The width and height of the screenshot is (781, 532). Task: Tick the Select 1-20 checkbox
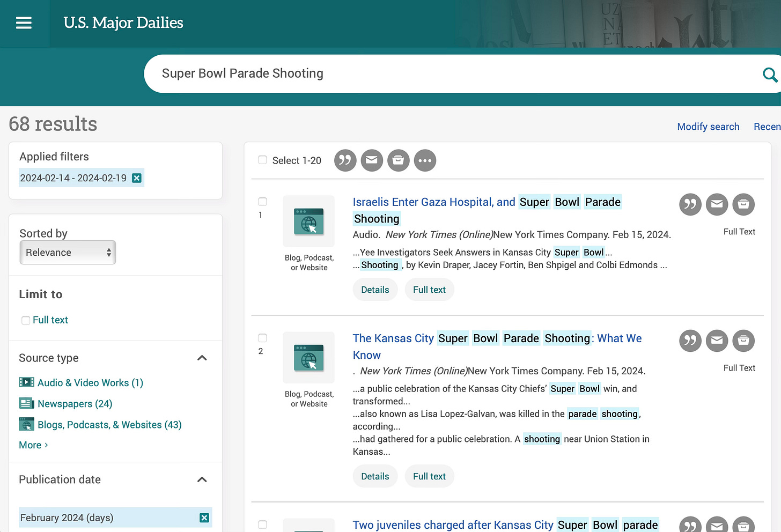click(262, 160)
